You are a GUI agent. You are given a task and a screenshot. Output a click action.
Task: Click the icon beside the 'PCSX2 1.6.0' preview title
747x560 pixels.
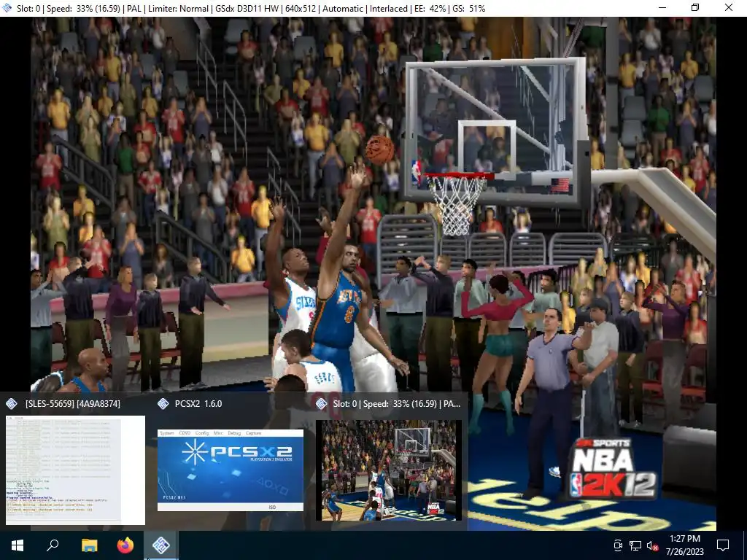pos(163,404)
